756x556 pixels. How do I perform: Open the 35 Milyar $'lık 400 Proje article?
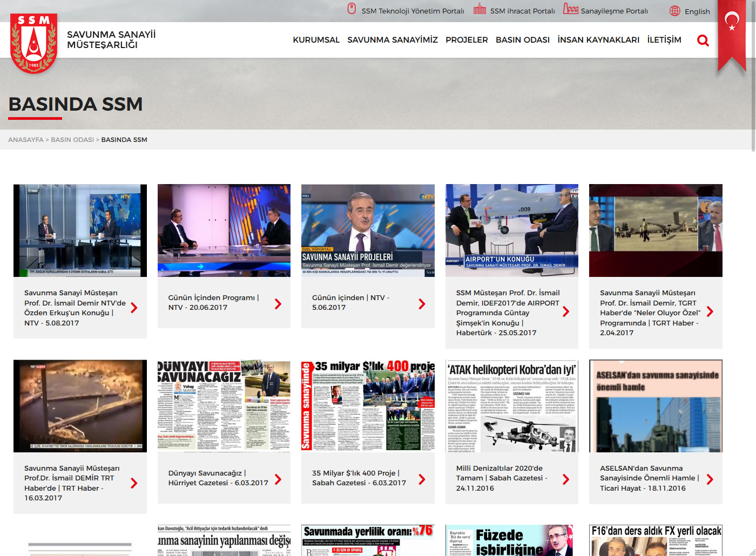pyautogui.click(x=359, y=478)
